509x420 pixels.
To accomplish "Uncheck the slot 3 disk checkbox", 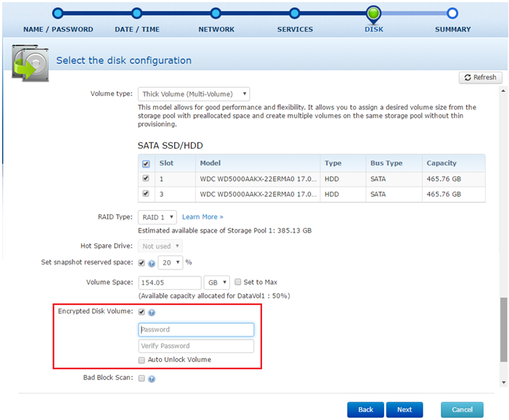I will coord(146,193).
